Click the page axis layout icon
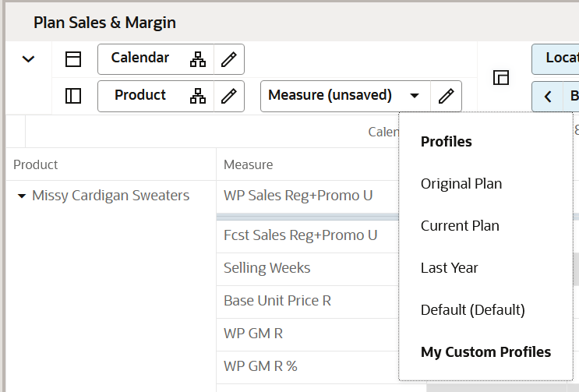This screenshot has height=392, width=579. 501,77
